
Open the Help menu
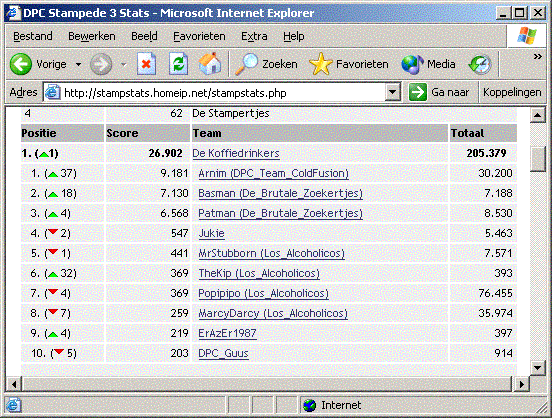click(294, 36)
